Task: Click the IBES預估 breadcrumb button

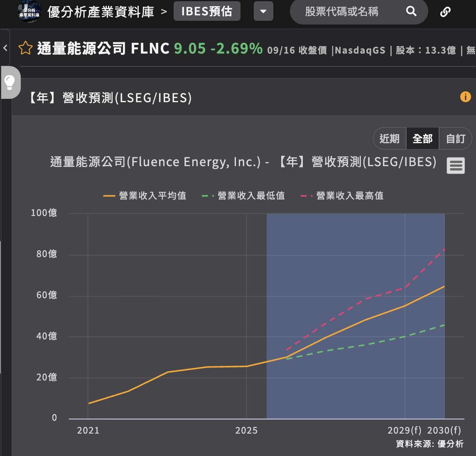Action: pyautogui.click(x=207, y=11)
